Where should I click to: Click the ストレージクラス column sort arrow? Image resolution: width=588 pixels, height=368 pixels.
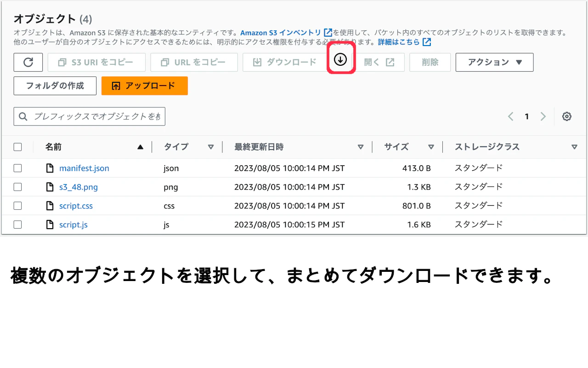point(574,147)
